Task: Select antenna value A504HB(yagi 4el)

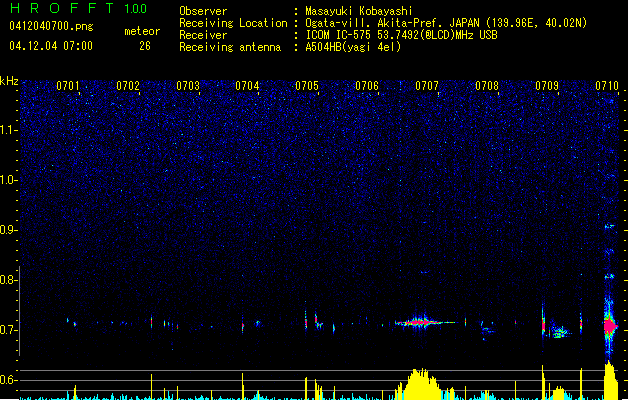Action: point(353,47)
